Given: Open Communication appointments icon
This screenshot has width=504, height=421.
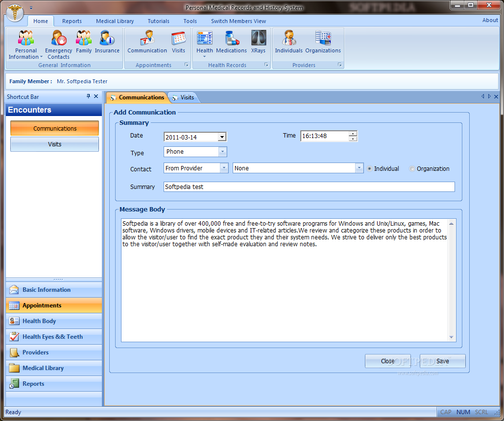Looking at the screenshot, I should pos(147,42).
